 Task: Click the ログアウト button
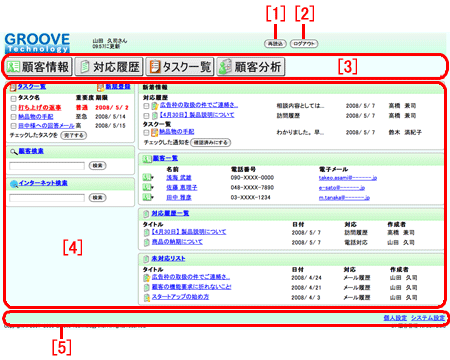[x=304, y=44]
